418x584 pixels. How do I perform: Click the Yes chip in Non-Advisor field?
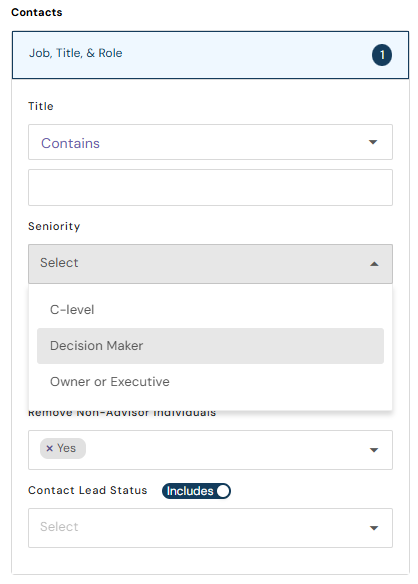63,448
